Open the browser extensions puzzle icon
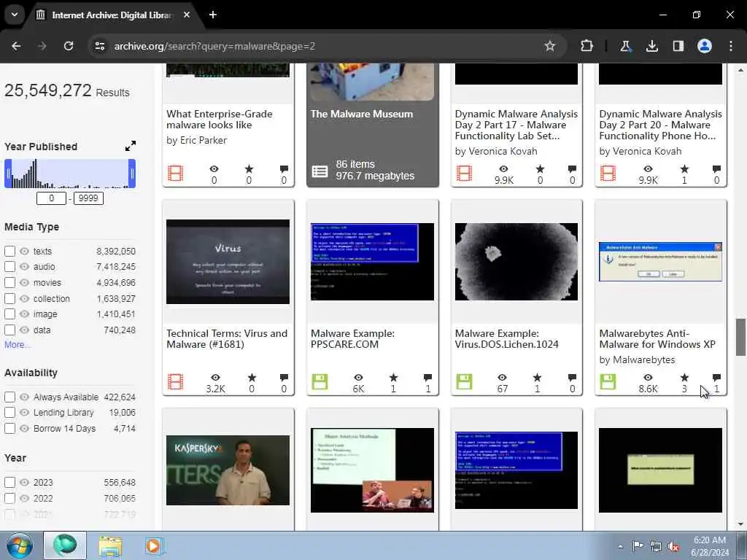Screen dimensions: 747x560 [x=587, y=46]
